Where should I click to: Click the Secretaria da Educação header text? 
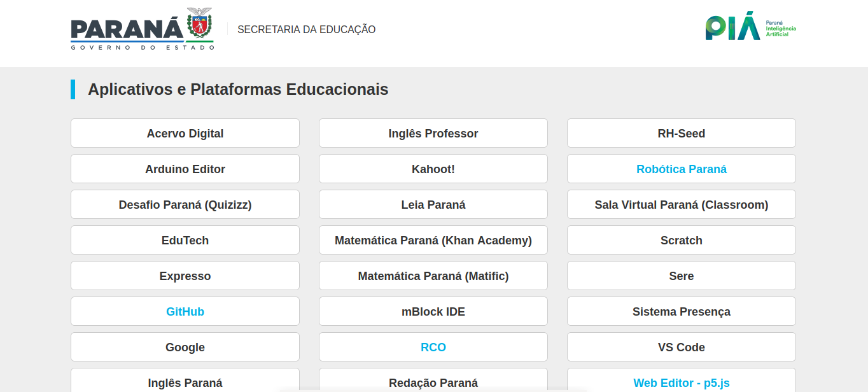[x=306, y=29]
